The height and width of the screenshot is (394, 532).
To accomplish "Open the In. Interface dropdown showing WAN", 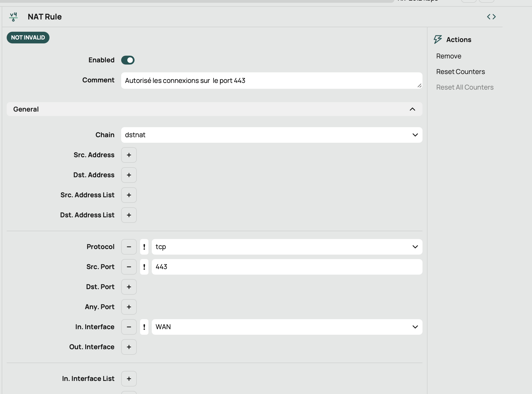I will tap(287, 327).
